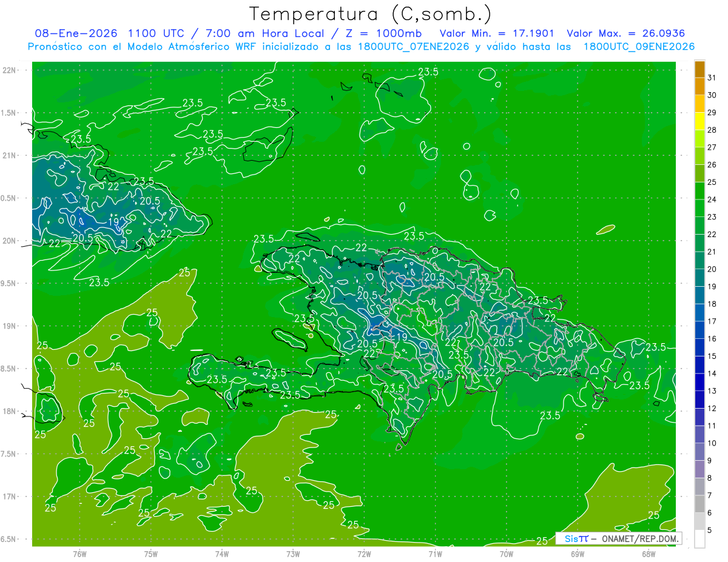Viewport: 728px width, 562px height.
Task: Click the "74W" longitude axis label
Action: point(222,554)
